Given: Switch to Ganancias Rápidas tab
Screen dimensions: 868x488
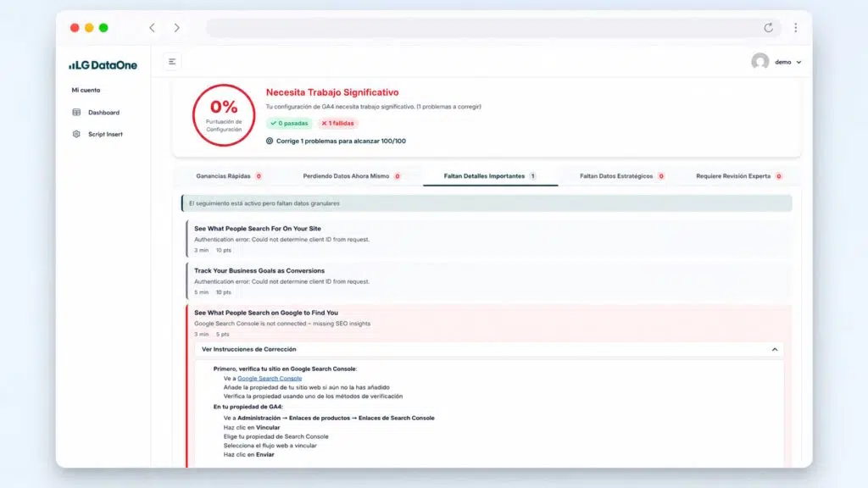Looking at the screenshot, I should (229, 176).
